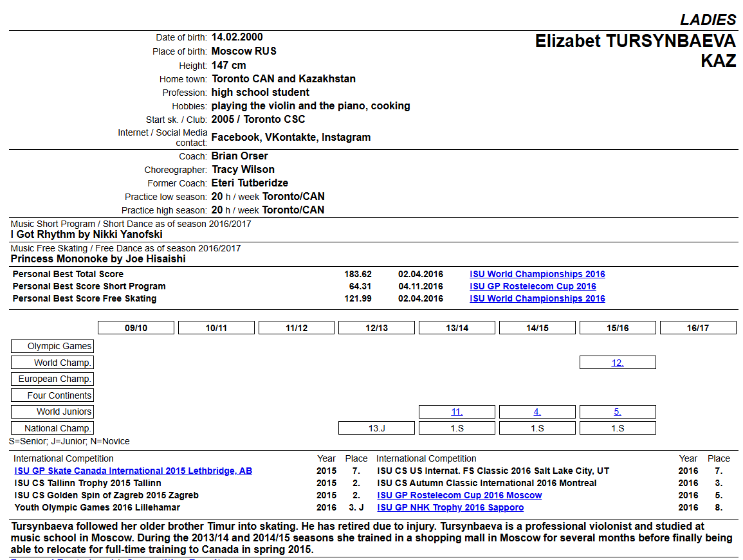This screenshot has height=560, width=743.
Task: Click social media Facebook, VKontakte, Instagram
Action: [291, 138]
